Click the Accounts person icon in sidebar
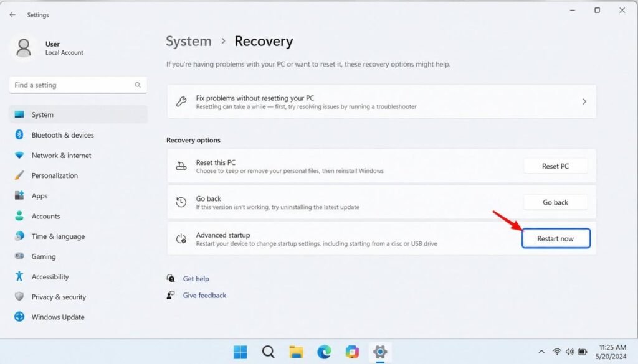Screen dimensions: 638x364 tap(19, 216)
